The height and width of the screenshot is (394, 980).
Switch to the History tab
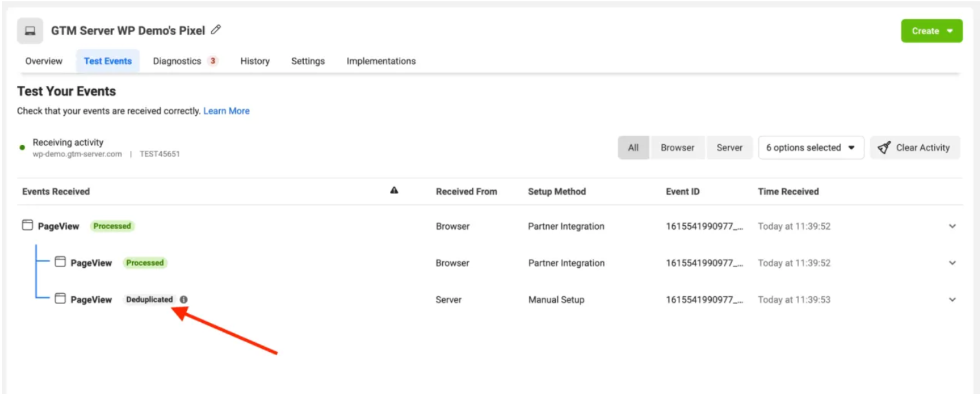click(x=255, y=61)
